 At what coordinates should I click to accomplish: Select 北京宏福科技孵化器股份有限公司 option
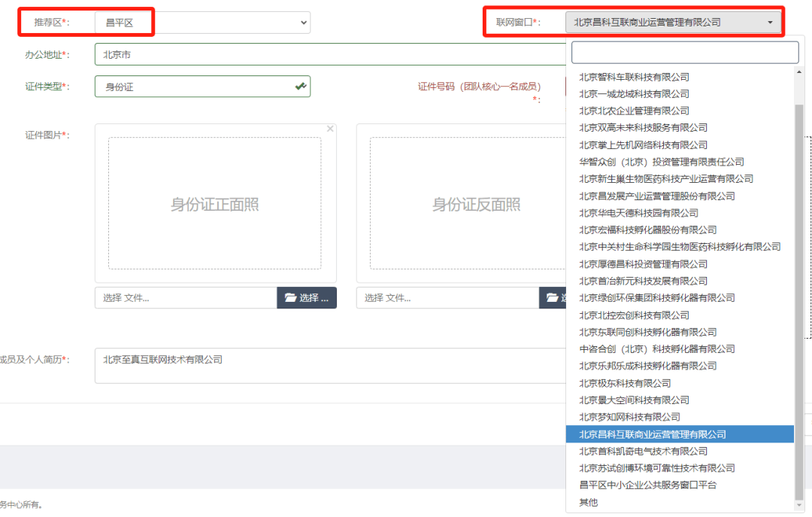pyautogui.click(x=680, y=230)
